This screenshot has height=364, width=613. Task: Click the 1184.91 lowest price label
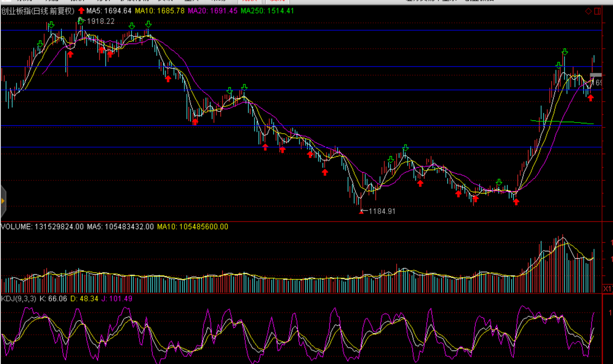[382, 212]
